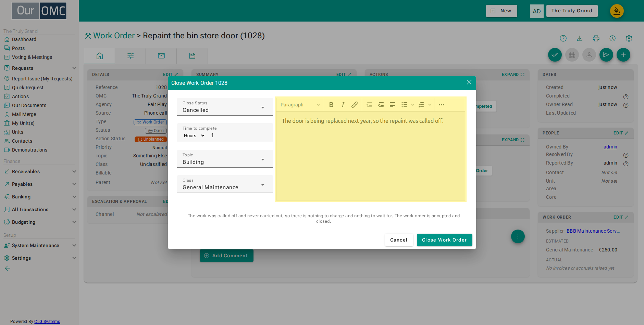The height and width of the screenshot is (325, 644).
Task: Open the Close Status dropdown
Action: click(x=225, y=107)
